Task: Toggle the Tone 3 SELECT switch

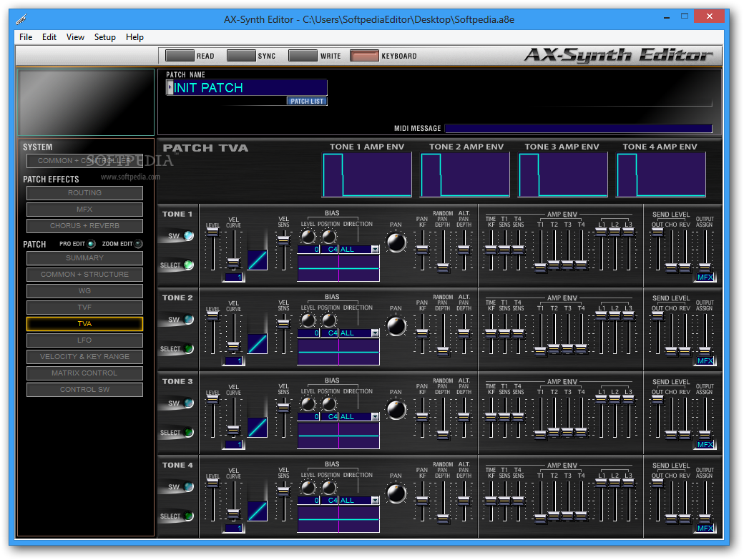Action: (188, 433)
